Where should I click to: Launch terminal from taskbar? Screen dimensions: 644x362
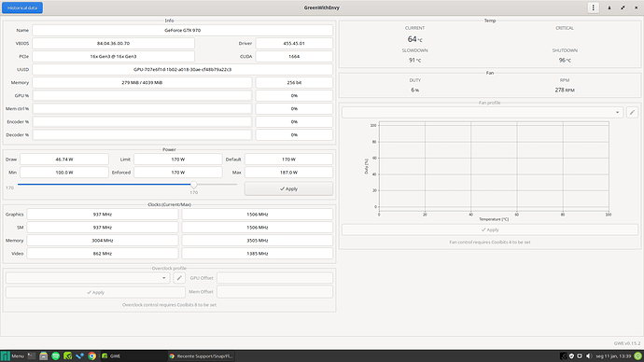click(31, 355)
